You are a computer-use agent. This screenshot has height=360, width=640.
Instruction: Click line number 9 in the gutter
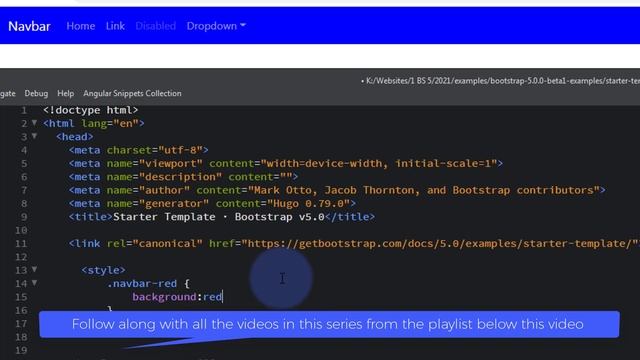(x=24, y=217)
